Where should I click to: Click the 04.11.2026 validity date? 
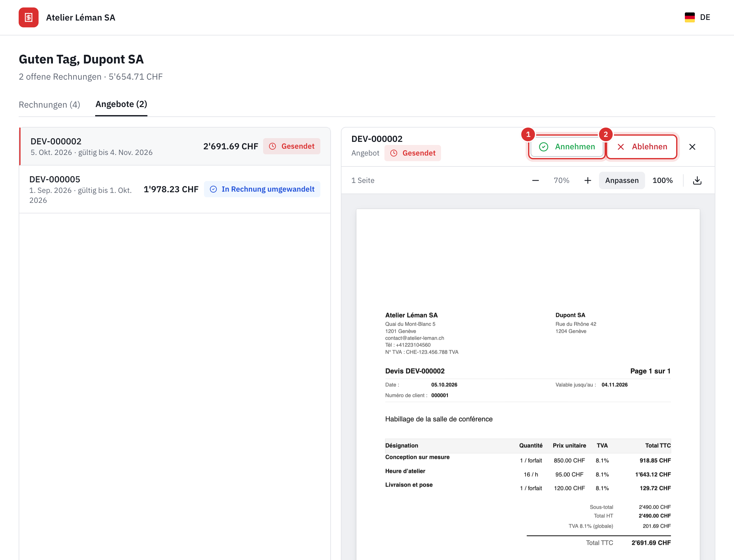[x=614, y=385]
